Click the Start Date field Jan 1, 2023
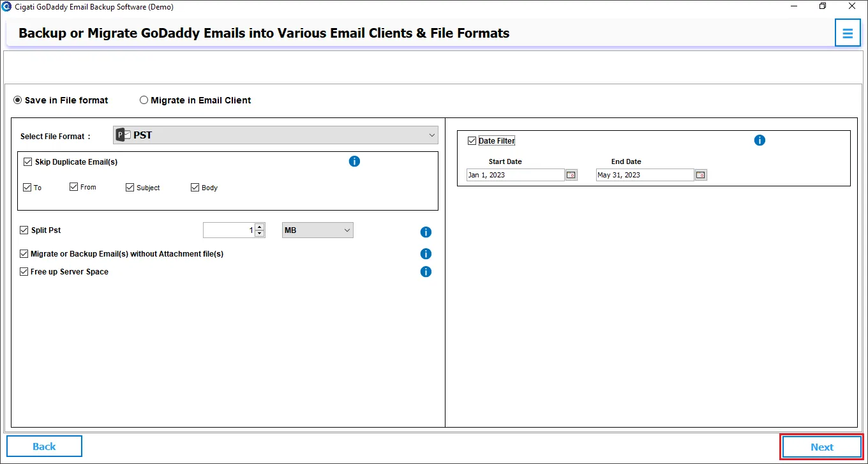Screen dimensions: 868x464 (515, 175)
